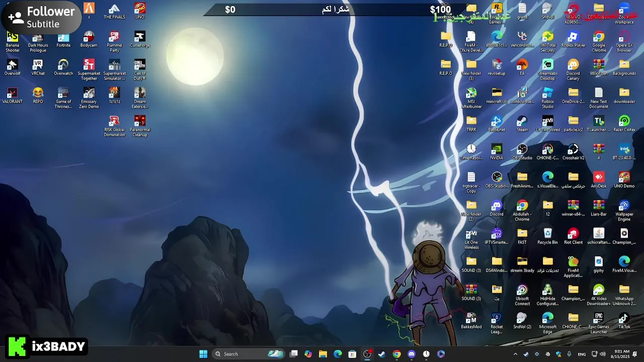Open Epic Games Launcher icon
644x362 pixels.
(599, 323)
